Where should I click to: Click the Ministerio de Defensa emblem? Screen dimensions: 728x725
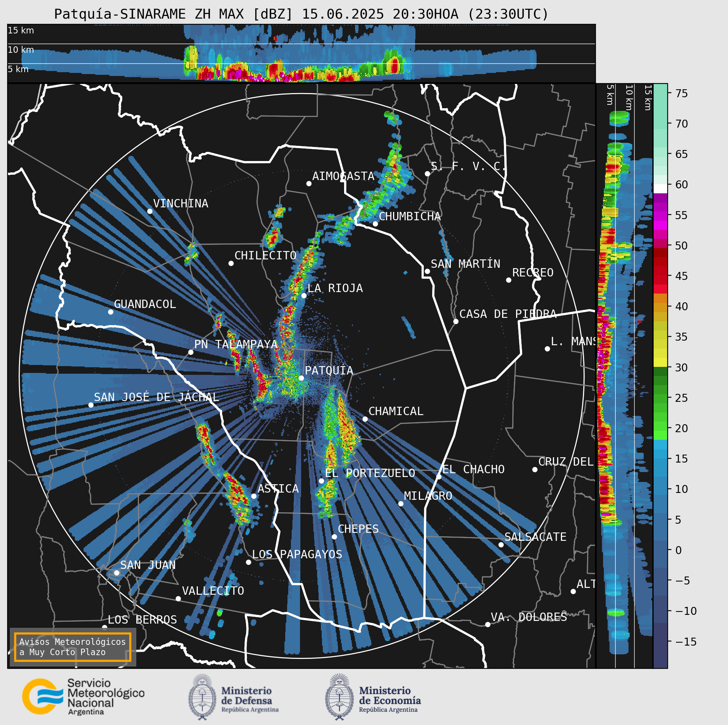pyautogui.click(x=202, y=697)
